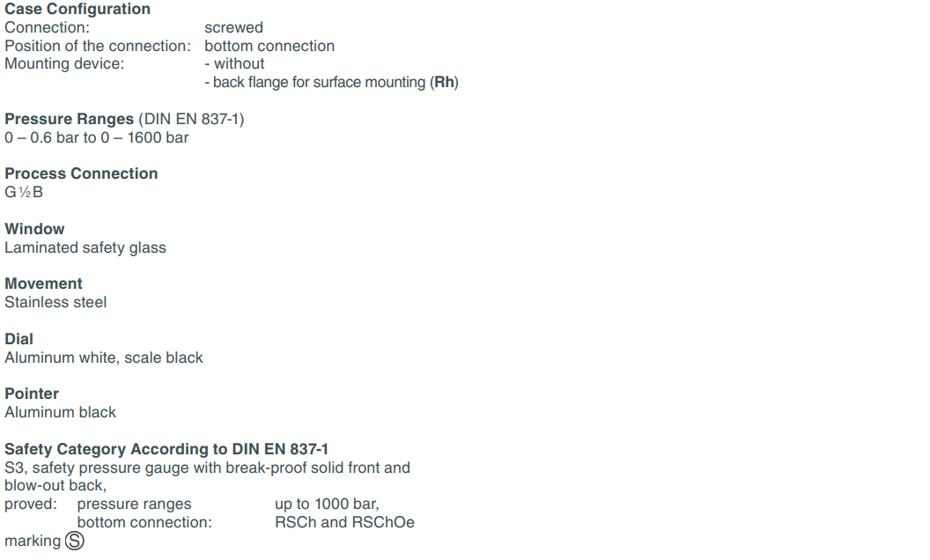Click the RSCh and RSChOe model text
The image size is (930, 560).
(344, 522)
